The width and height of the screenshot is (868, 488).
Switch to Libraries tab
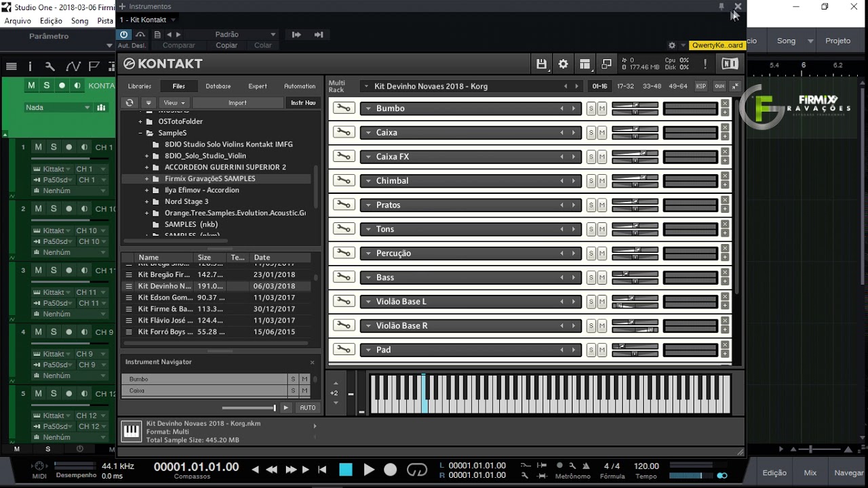(x=140, y=86)
